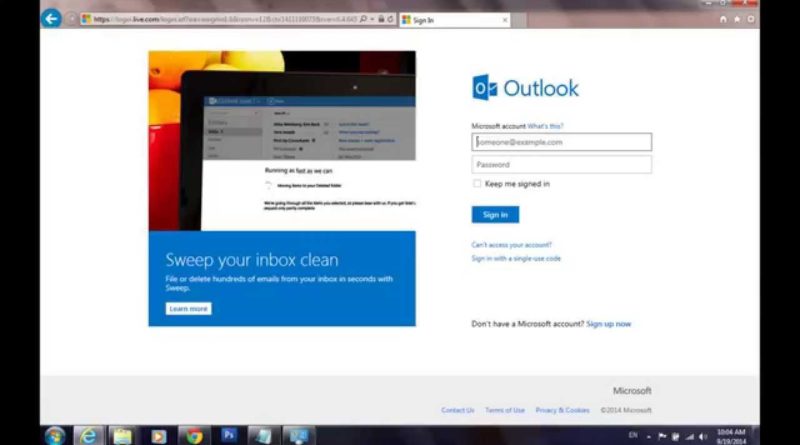Open Photoshop from the taskbar
The height and width of the screenshot is (445, 800).
coord(228,435)
